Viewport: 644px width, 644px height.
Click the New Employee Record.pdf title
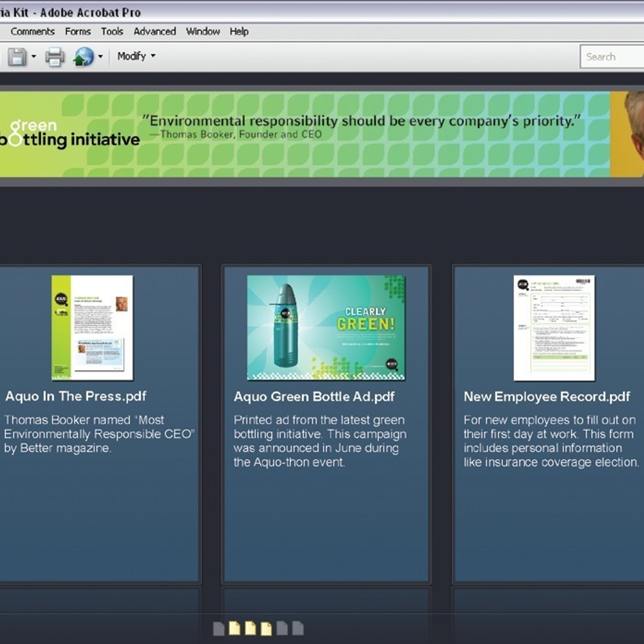(547, 397)
